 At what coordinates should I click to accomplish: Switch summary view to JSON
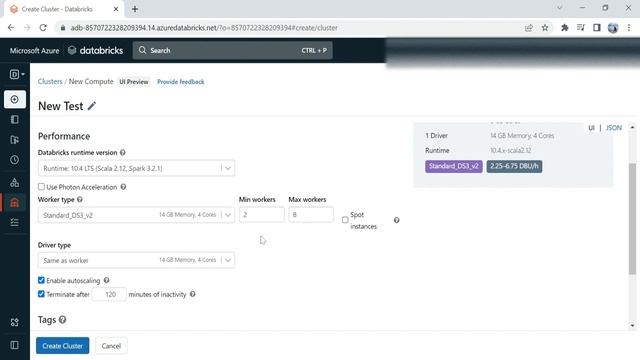coord(613,128)
